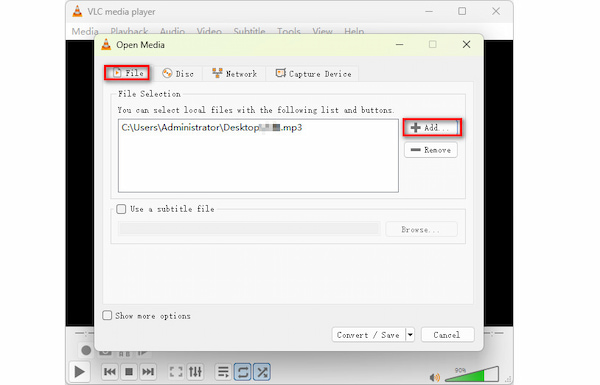Close the Open Media dialog
Viewport: 600px width, 385px height.
point(466,44)
